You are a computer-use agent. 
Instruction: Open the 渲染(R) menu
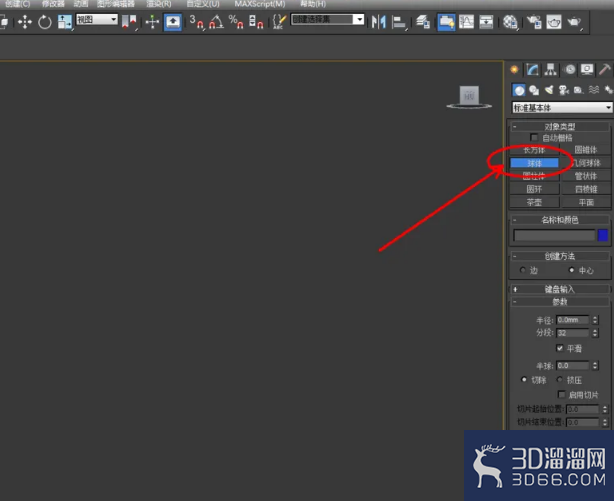(159, 4)
